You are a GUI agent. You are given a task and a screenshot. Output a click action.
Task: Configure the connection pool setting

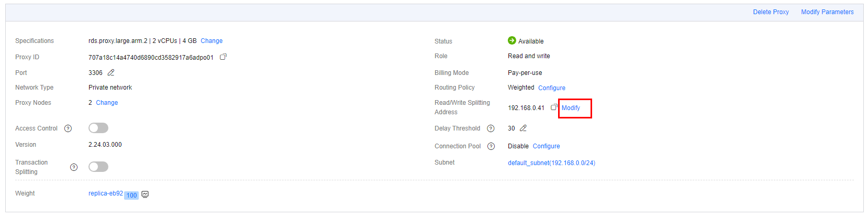click(546, 146)
